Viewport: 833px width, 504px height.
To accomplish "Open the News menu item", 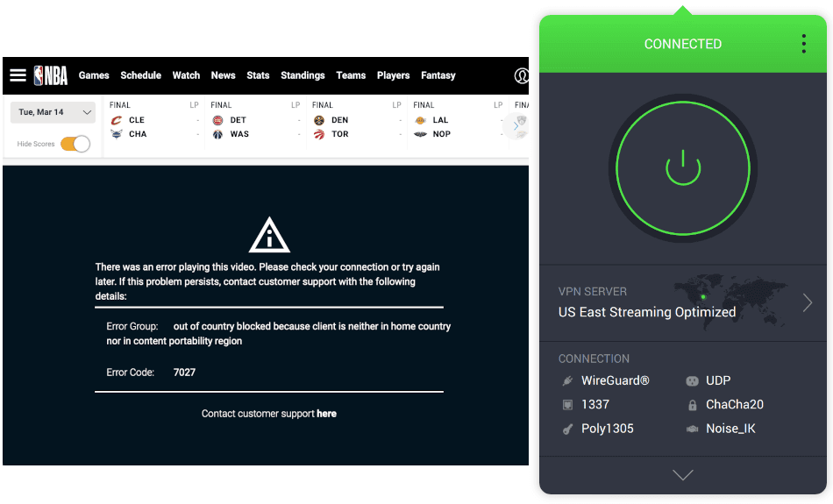I will (x=223, y=75).
